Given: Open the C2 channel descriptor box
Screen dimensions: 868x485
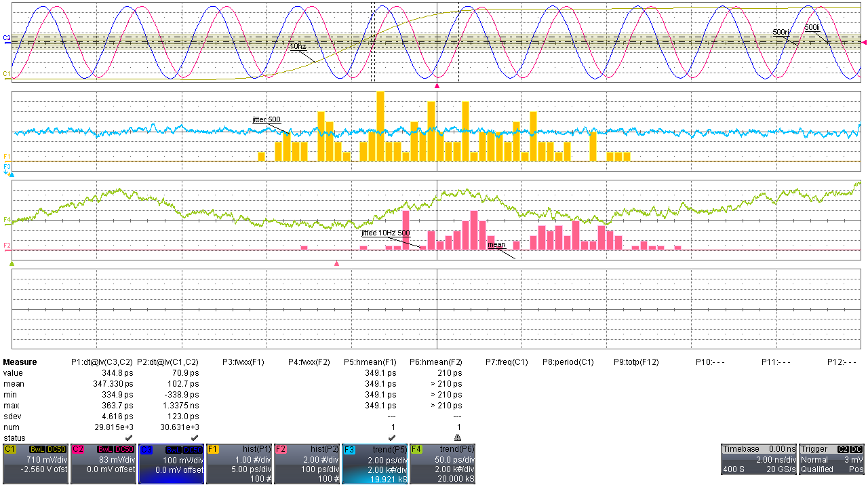Looking at the screenshot, I should click(103, 464).
